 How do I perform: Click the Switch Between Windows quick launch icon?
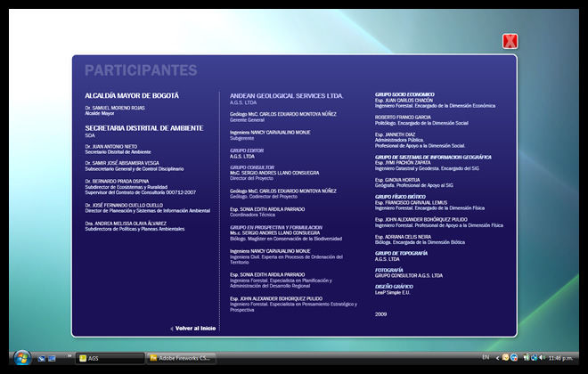52,359
